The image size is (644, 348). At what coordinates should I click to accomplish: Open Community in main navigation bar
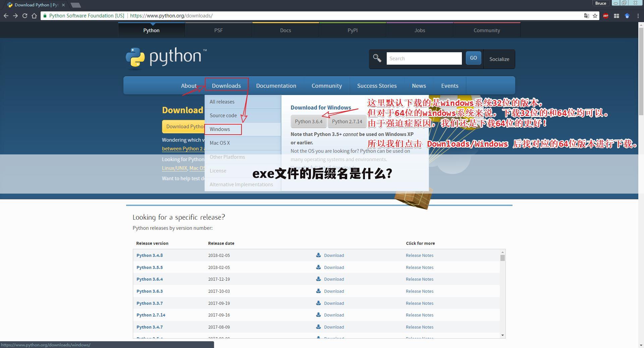point(327,86)
